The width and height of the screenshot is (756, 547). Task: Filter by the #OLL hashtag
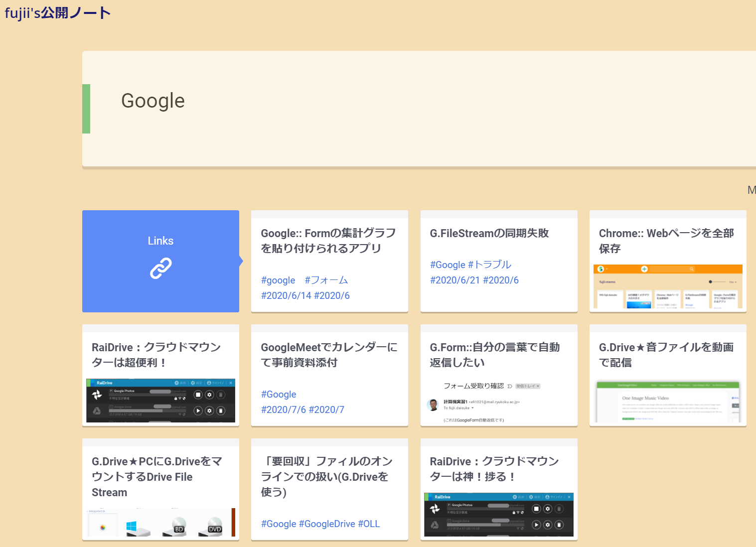pyautogui.click(x=369, y=524)
